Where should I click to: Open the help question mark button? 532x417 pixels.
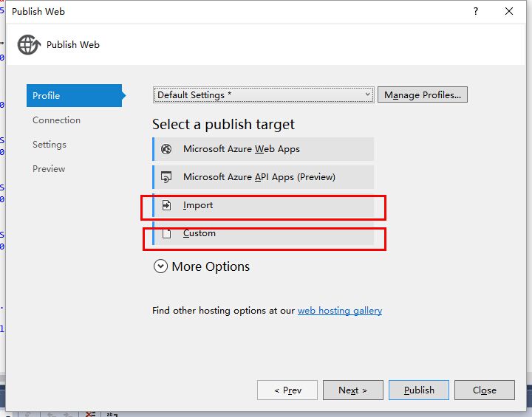point(472,11)
